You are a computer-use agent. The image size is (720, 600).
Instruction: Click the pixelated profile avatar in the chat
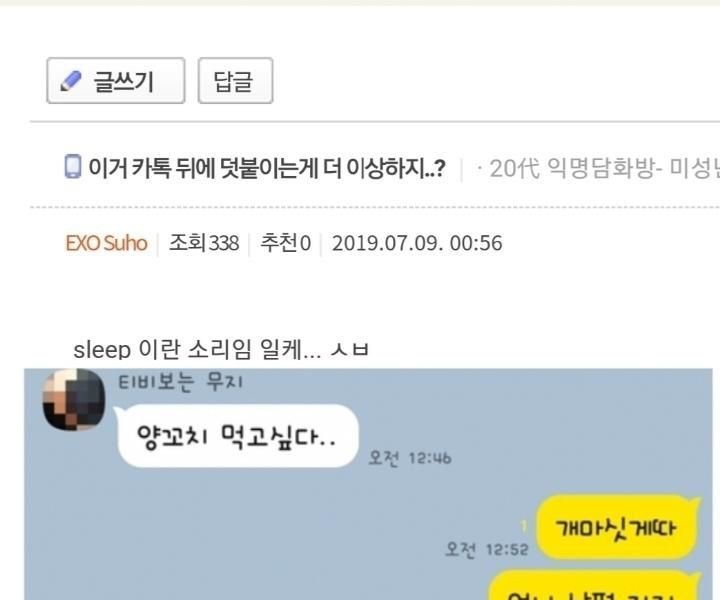[x=73, y=399]
